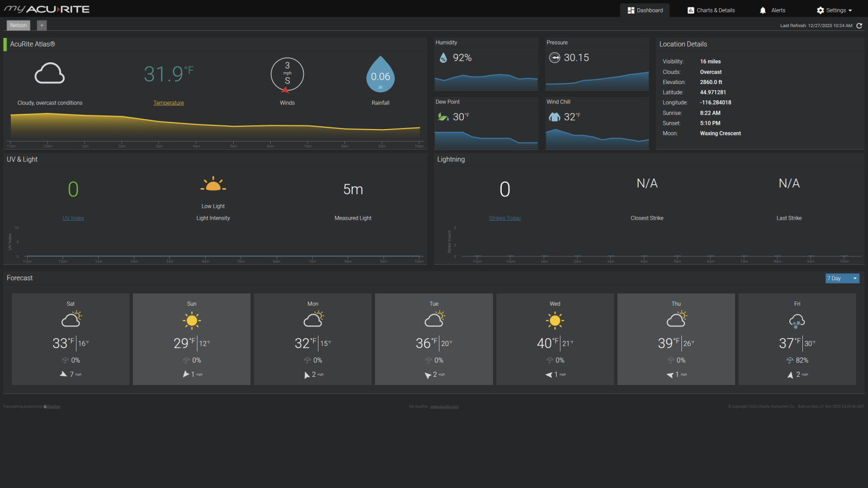Select the Dashboard tab

click(645, 10)
